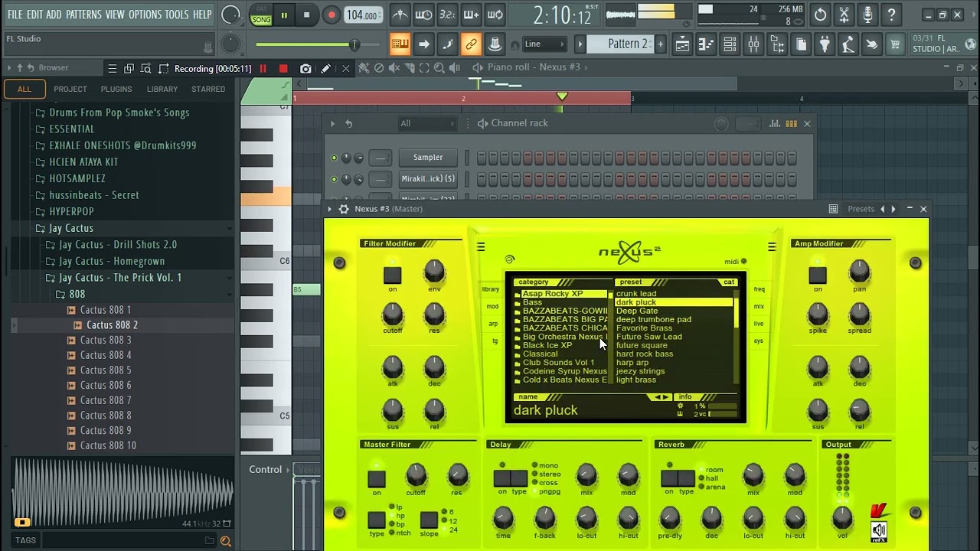The image size is (980, 551).
Task: Click the master volume slider handle
Action: coord(354,45)
